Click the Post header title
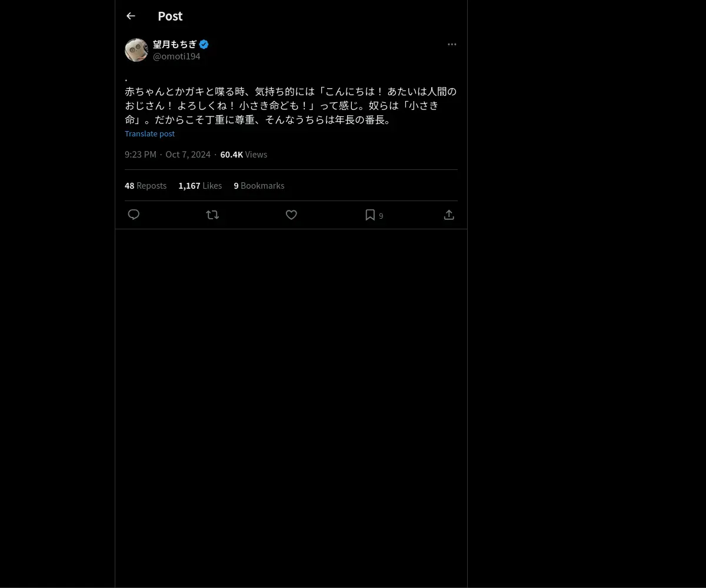Viewport: 706px width, 588px height. [170, 16]
